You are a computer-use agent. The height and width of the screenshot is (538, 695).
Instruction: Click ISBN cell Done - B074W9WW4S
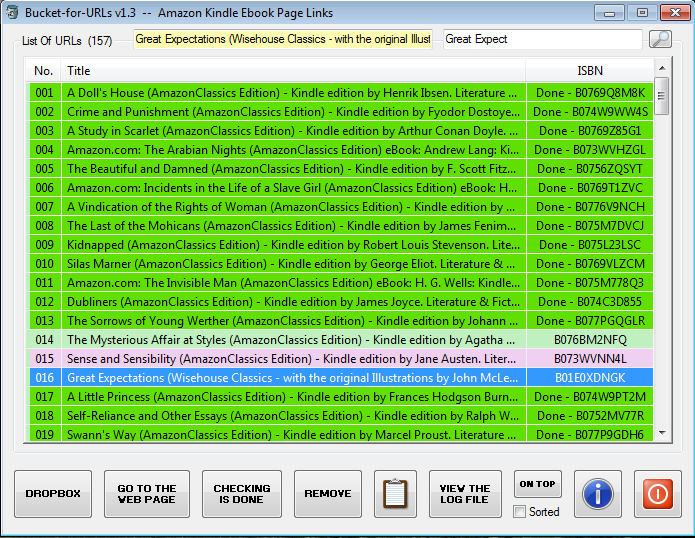pyautogui.click(x=590, y=112)
